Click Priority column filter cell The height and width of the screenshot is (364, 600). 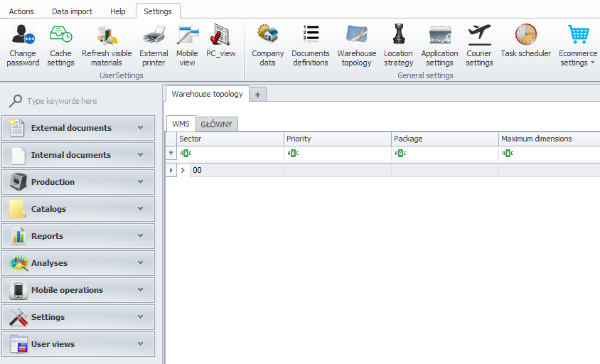(338, 153)
